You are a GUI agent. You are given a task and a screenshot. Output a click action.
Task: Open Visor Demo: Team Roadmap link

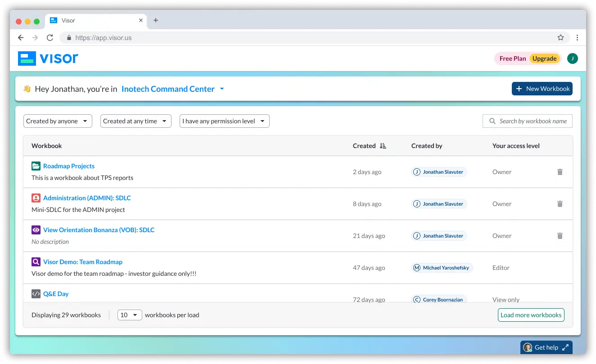(x=83, y=262)
